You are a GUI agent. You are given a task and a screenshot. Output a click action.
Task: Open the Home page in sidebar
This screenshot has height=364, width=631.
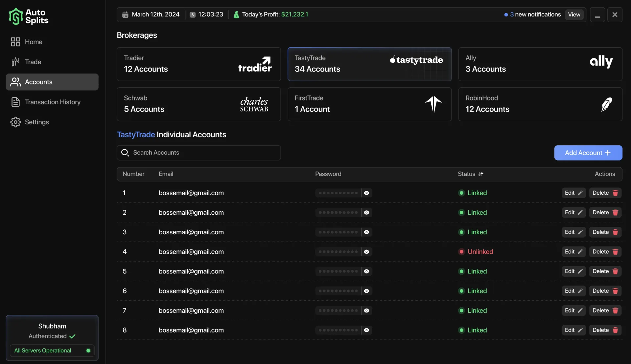click(52, 42)
